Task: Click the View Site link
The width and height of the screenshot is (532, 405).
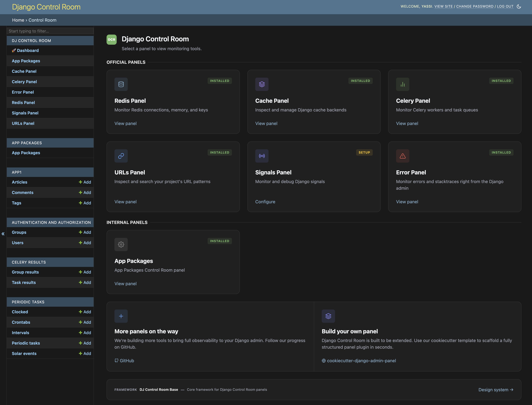Action: (x=444, y=6)
